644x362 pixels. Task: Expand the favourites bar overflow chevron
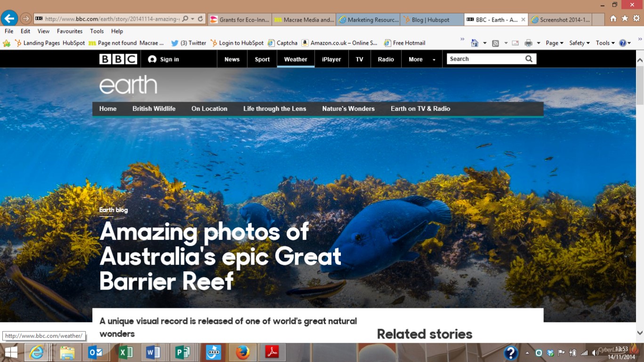pos(462,39)
